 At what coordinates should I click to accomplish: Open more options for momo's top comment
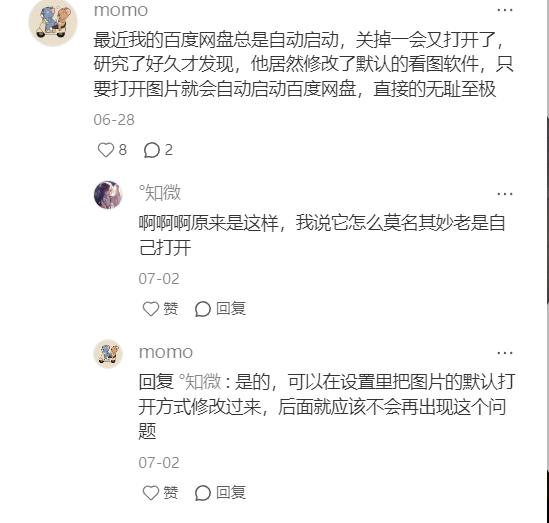pos(505,10)
